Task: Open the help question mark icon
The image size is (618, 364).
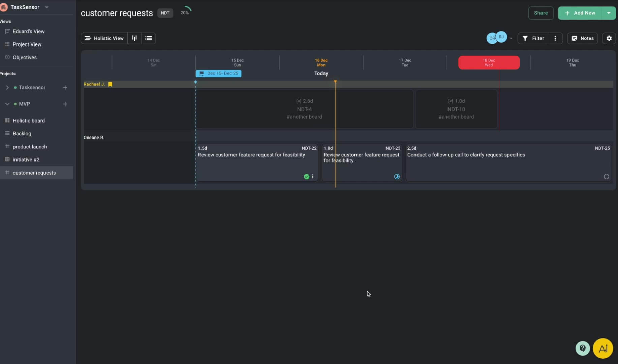Action: [582, 348]
